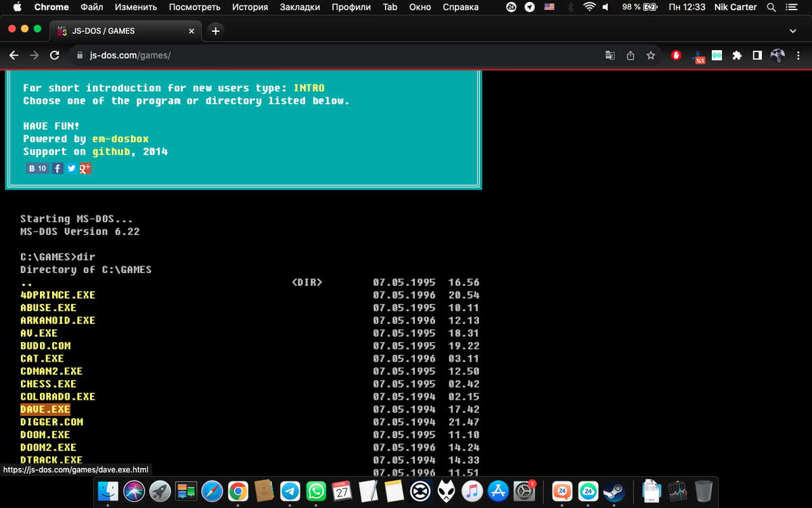Open Telegram from the Dock
This screenshot has height=508, width=812.
point(290,490)
